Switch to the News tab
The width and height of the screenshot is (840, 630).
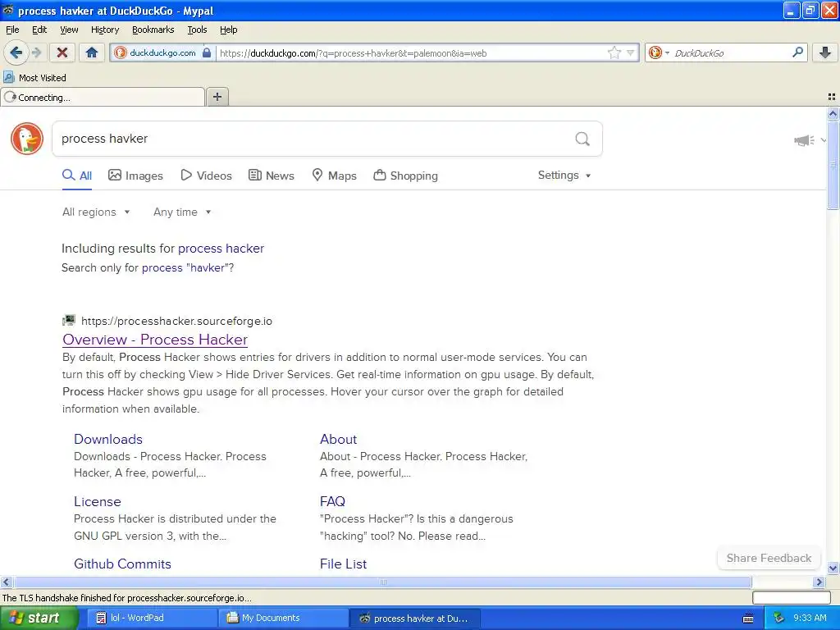pyautogui.click(x=271, y=176)
